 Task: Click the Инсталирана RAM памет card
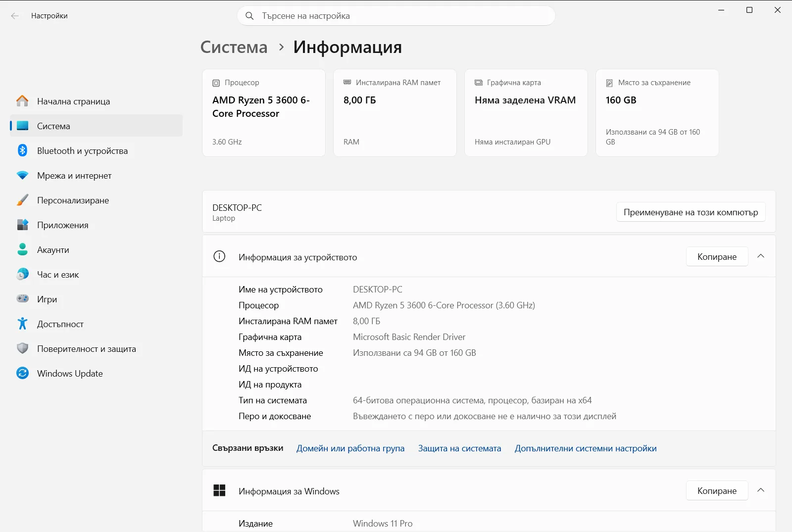pyautogui.click(x=395, y=113)
